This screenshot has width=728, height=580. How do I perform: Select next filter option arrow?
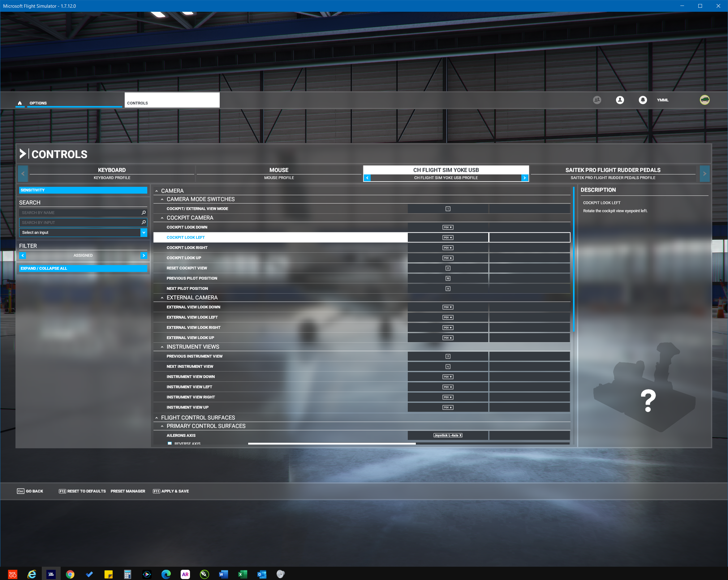click(144, 256)
